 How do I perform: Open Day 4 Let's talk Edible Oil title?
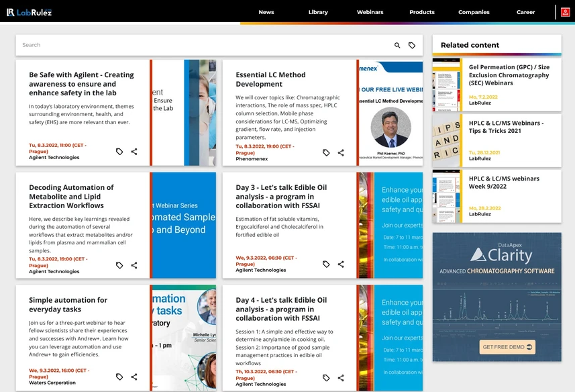click(281, 309)
